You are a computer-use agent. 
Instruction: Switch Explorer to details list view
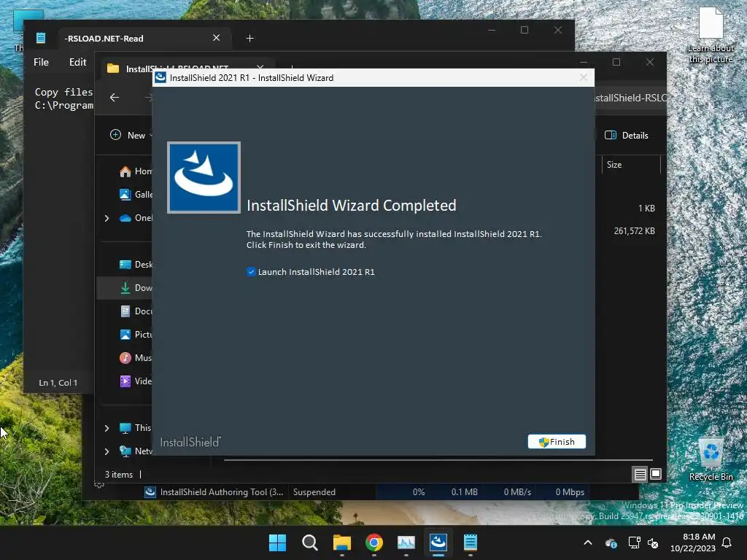click(640, 474)
